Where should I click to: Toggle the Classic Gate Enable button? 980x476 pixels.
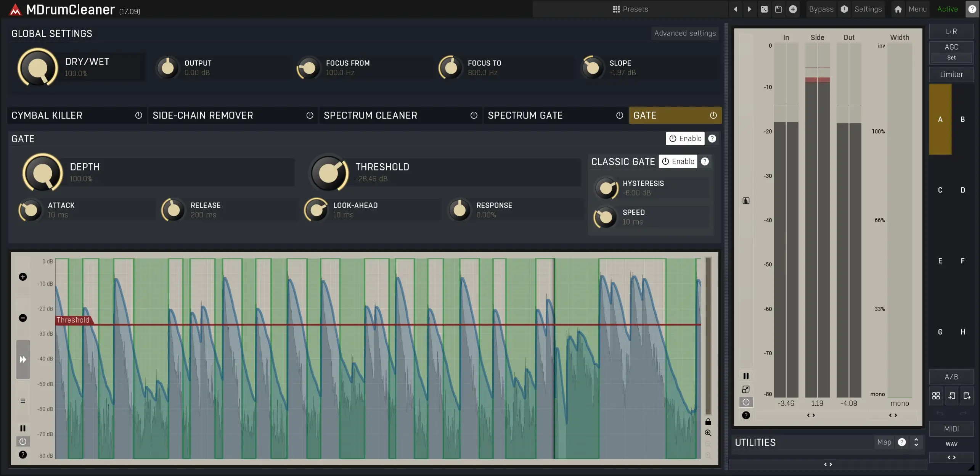pyautogui.click(x=678, y=161)
